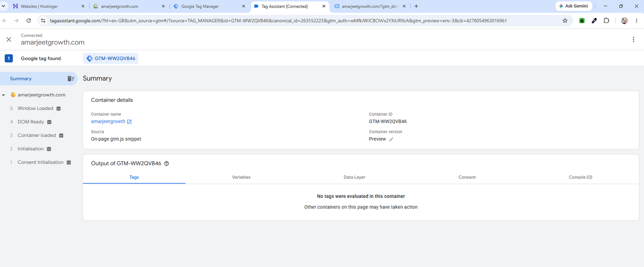Go forward in browser history

tap(17, 21)
